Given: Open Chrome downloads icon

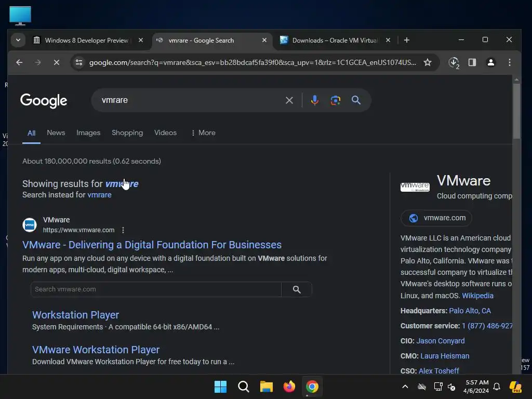Looking at the screenshot, I should tap(454, 62).
